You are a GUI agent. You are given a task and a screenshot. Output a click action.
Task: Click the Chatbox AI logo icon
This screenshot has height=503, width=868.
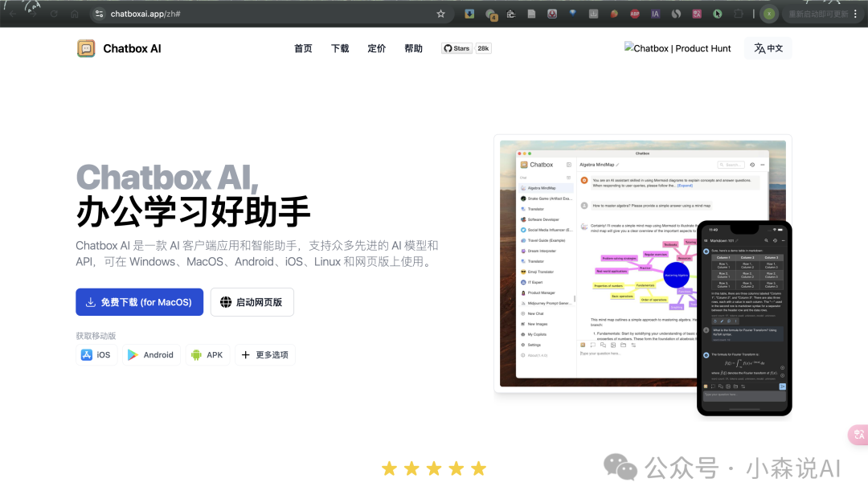pos(86,49)
